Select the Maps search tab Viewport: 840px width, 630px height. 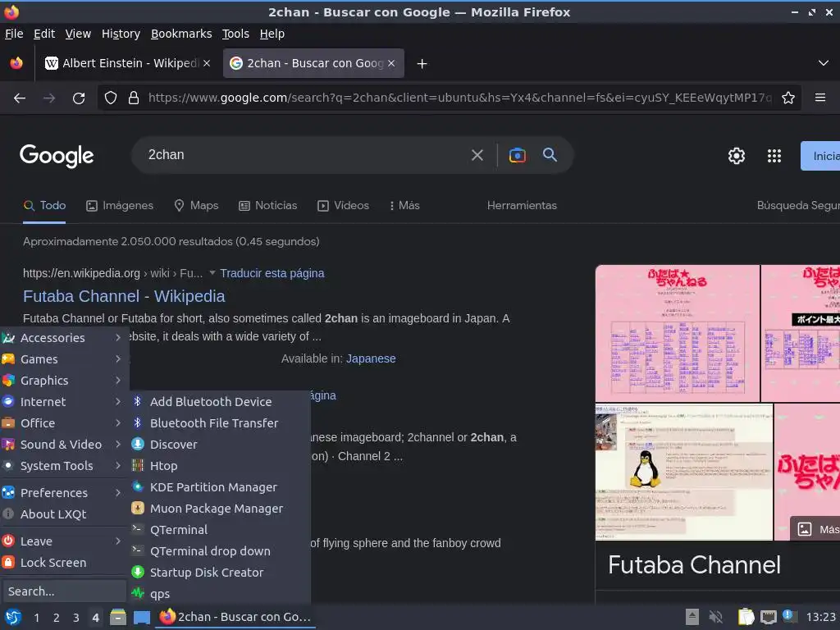[197, 206]
